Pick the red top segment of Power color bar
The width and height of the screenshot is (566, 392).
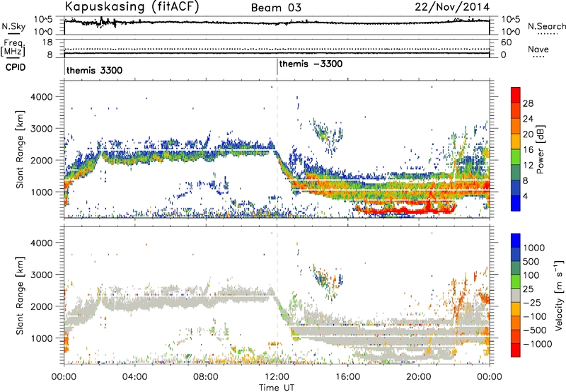[x=516, y=96]
